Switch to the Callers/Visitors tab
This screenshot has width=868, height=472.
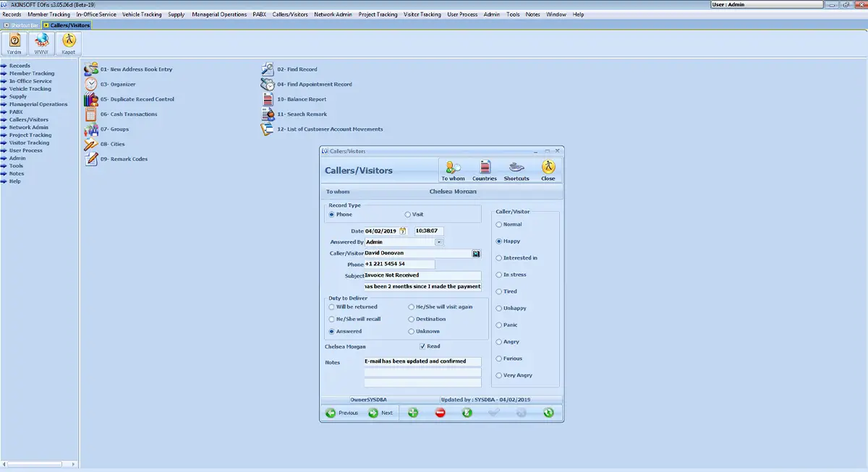pyautogui.click(x=67, y=25)
